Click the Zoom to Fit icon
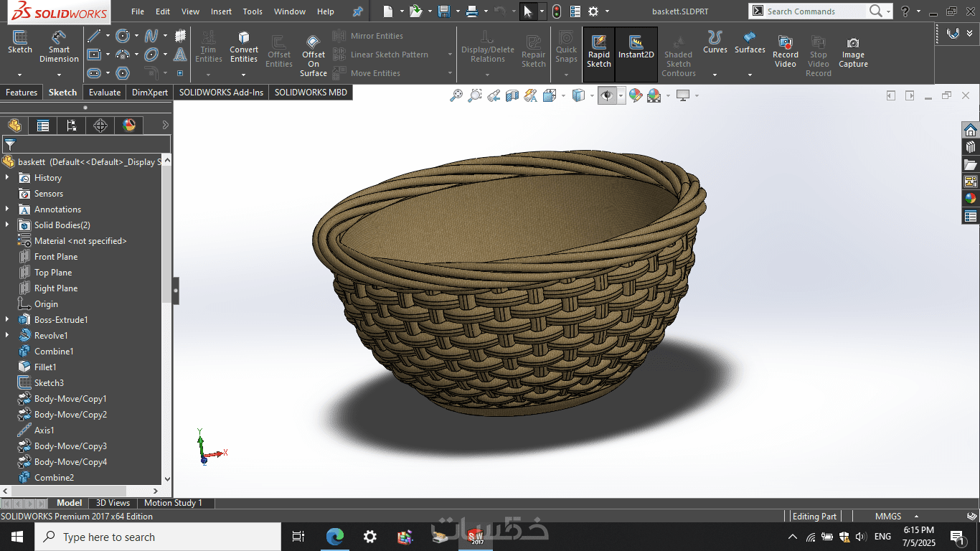Viewport: 980px width, 551px height. [456, 95]
